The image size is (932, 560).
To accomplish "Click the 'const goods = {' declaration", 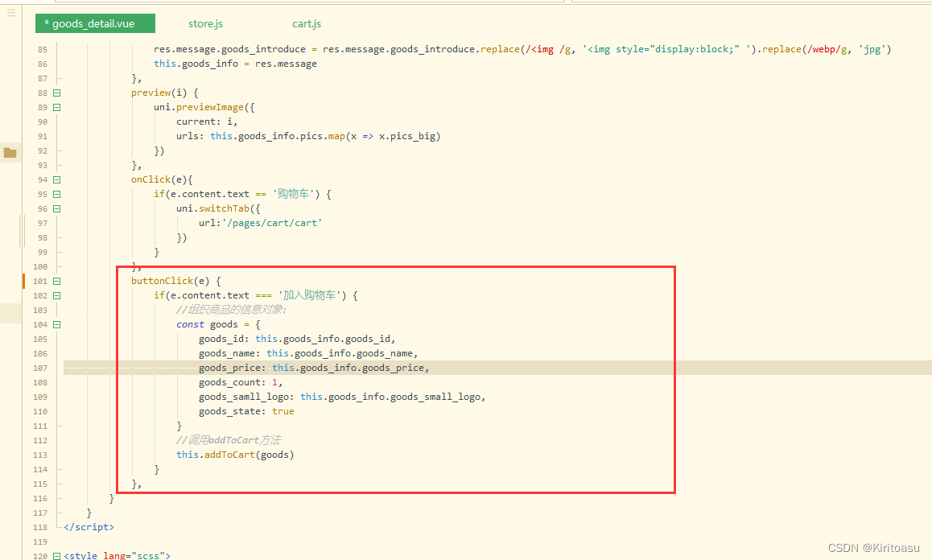I will 218,324.
